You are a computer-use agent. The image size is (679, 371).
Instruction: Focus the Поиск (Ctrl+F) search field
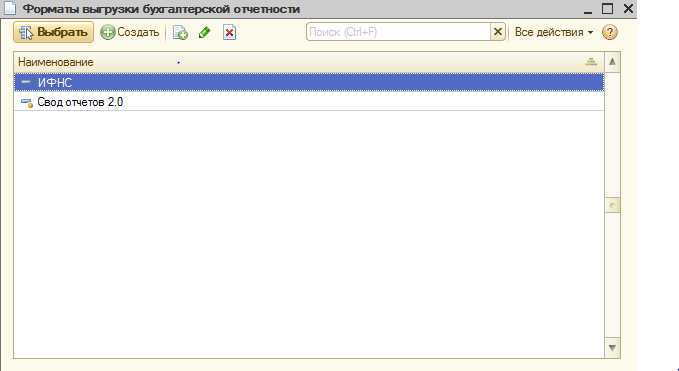[x=398, y=32]
